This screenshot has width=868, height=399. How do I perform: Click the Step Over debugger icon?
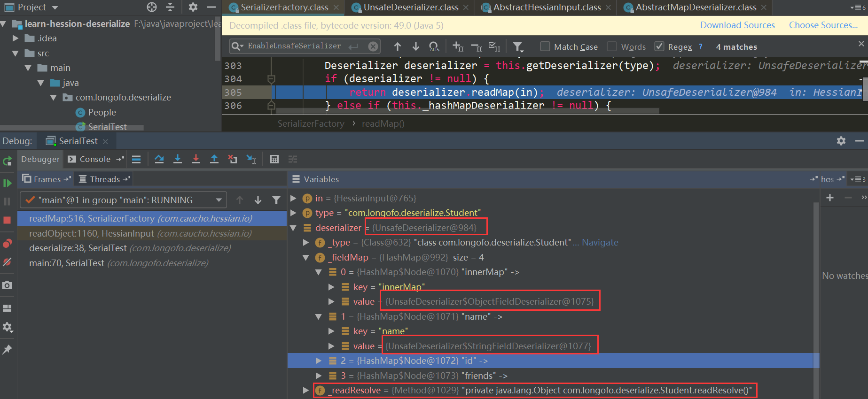coord(159,159)
